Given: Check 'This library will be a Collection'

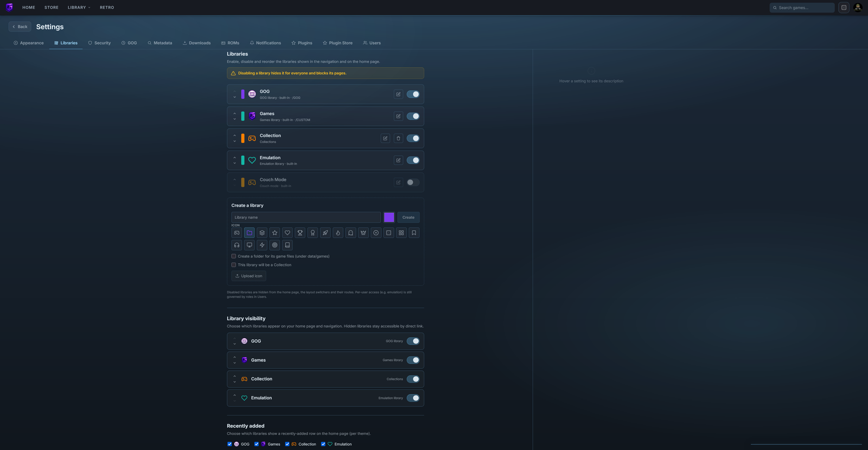Looking at the screenshot, I should click(x=234, y=265).
